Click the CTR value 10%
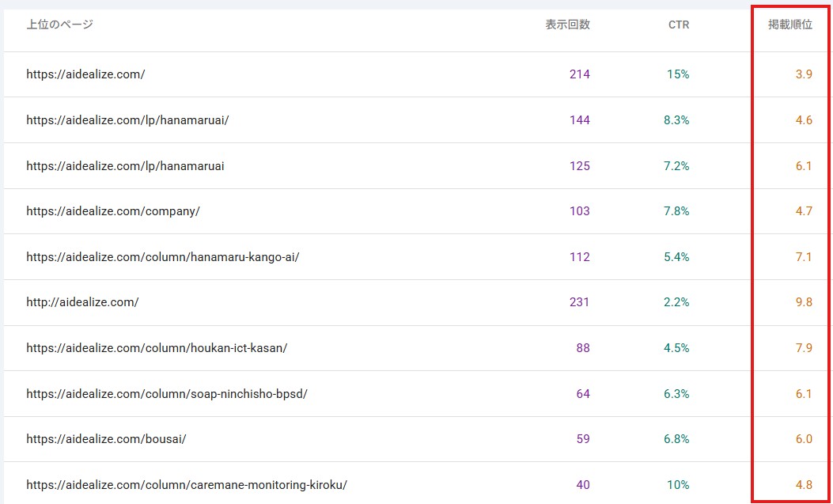Image resolution: width=833 pixels, height=504 pixels. click(678, 484)
